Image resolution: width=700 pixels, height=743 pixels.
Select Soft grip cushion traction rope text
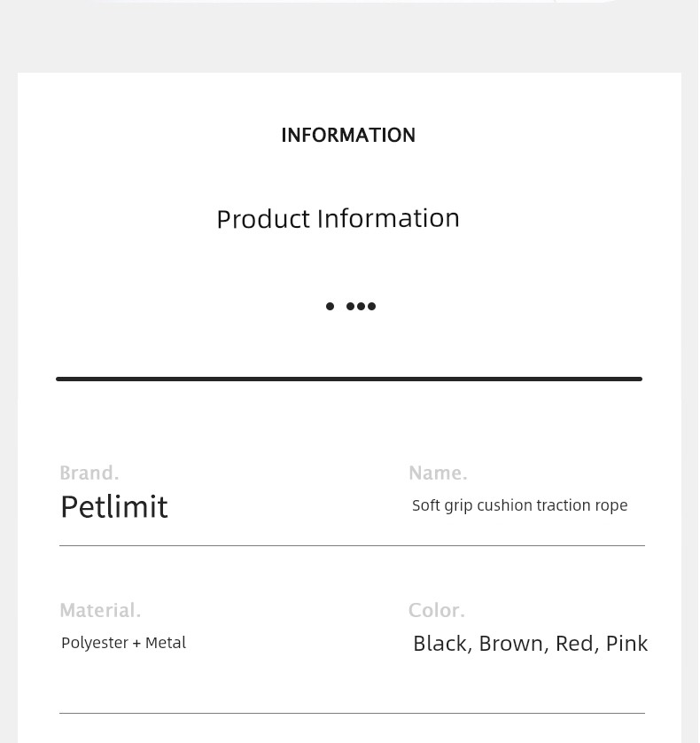(519, 505)
